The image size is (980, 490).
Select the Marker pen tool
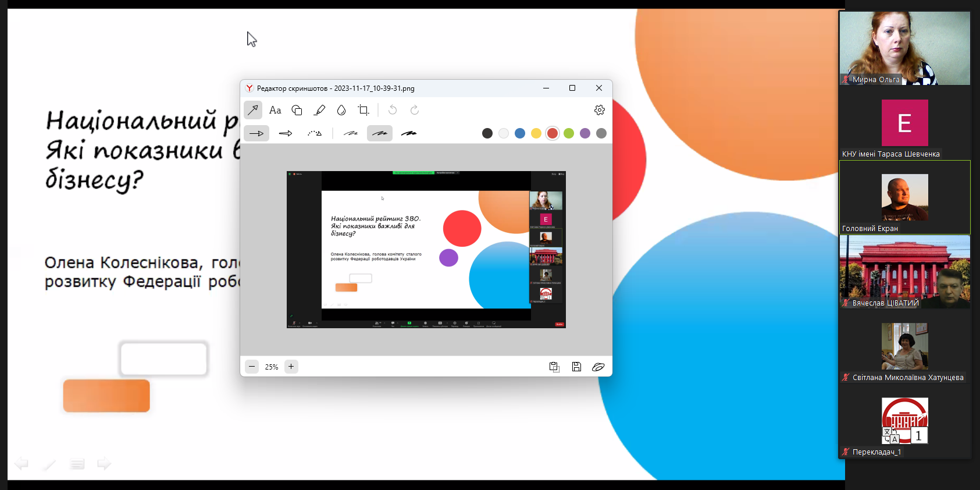tap(319, 110)
